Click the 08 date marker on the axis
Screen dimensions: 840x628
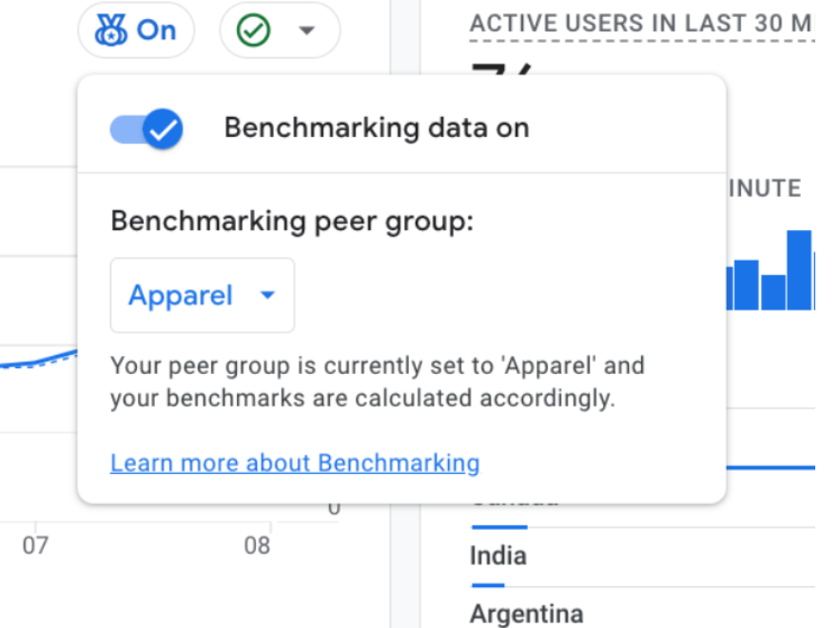coord(257,546)
